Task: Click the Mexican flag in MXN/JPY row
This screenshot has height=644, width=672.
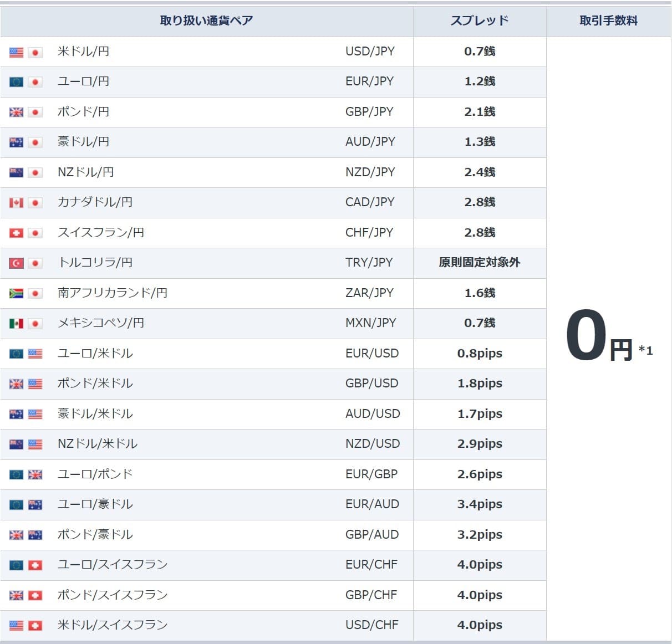Action: click(17, 323)
